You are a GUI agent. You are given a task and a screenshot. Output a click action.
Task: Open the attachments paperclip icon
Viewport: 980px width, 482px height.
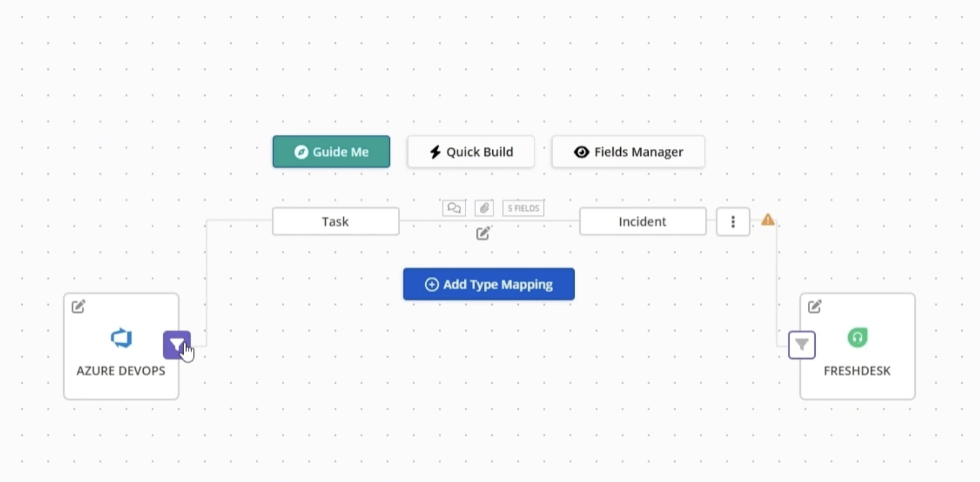pyautogui.click(x=484, y=208)
